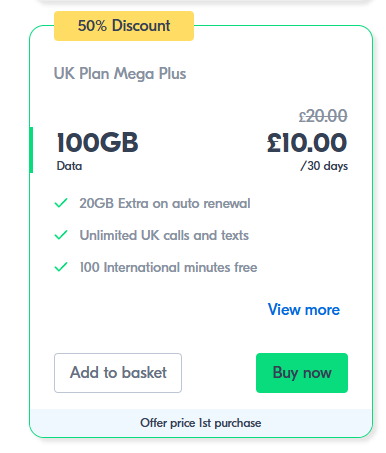
Task: Select the 100GB data heading
Action: coord(97,143)
